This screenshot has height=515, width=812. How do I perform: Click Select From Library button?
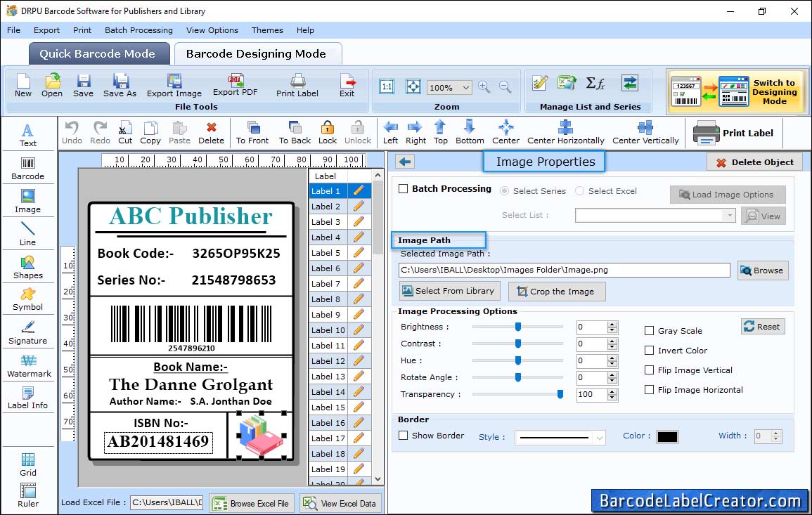(x=449, y=291)
